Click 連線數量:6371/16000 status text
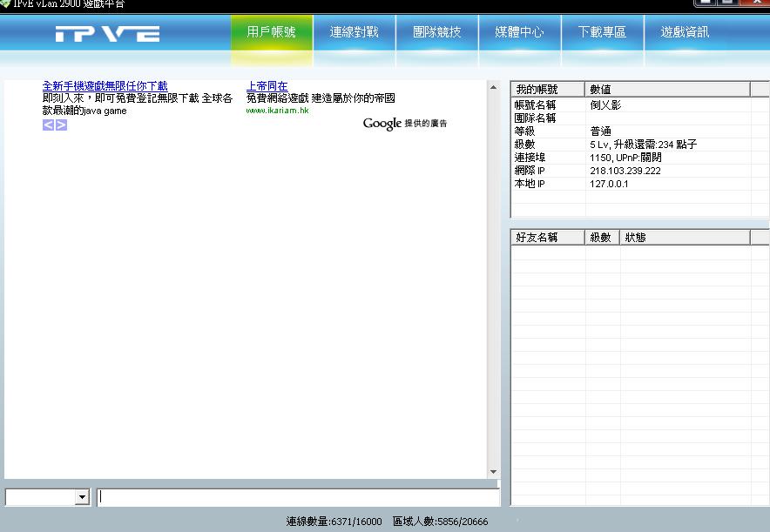Image resolution: width=770 pixels, height=532 pixels. 334,522
